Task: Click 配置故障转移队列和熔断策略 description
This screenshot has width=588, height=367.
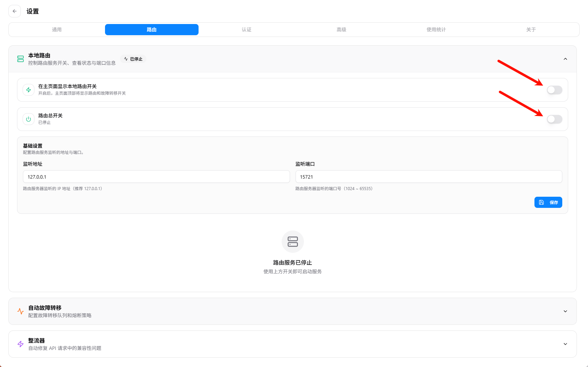Action: [x=60, y=315]
